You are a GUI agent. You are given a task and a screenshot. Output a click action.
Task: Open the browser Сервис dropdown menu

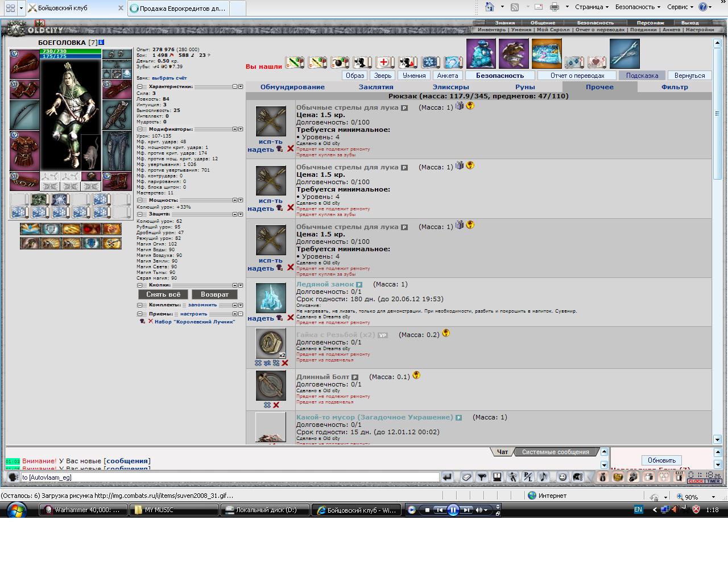coord(680,7)
